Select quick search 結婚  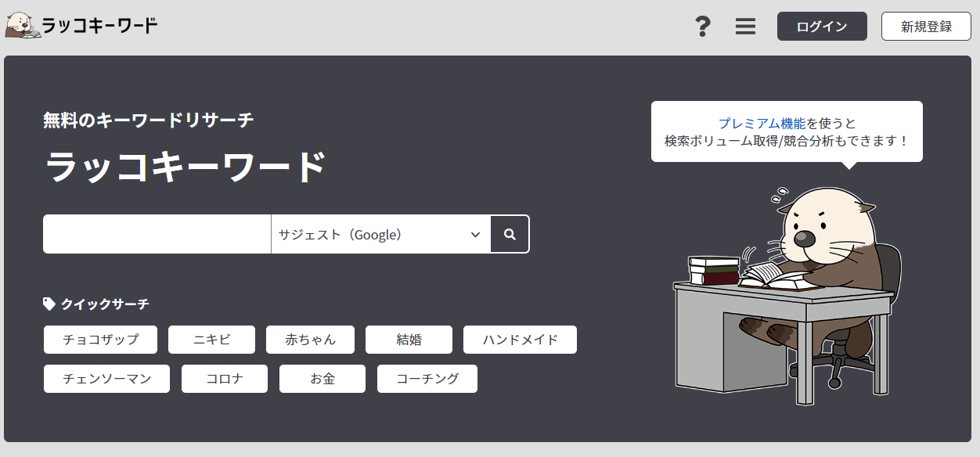409,340
